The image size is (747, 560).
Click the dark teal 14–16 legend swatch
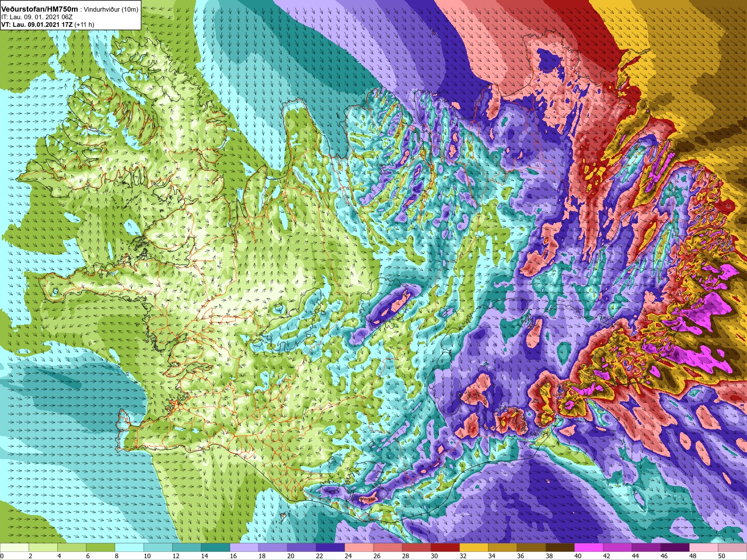pos(215,547)
